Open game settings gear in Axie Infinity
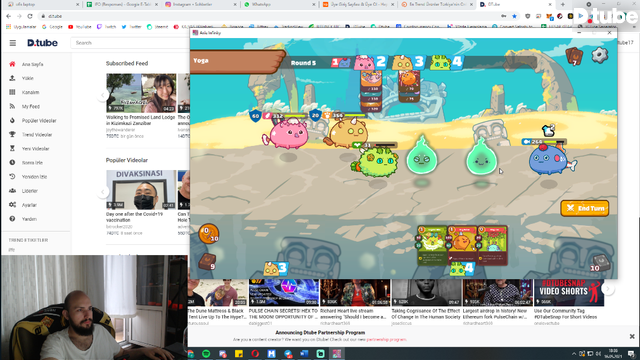 pyautogui.click(x=600, y=55)
